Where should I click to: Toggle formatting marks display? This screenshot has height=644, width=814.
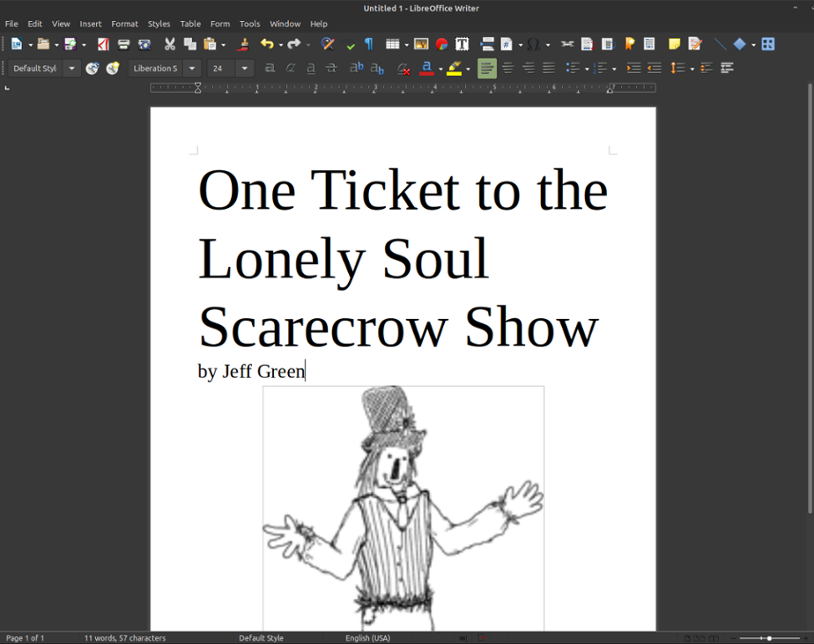pos(368,43)
